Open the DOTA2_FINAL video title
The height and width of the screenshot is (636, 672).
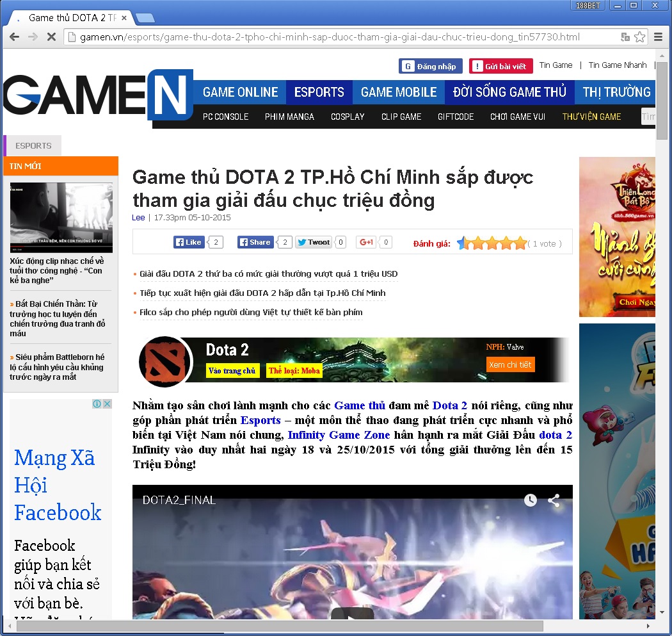(179, 500)
